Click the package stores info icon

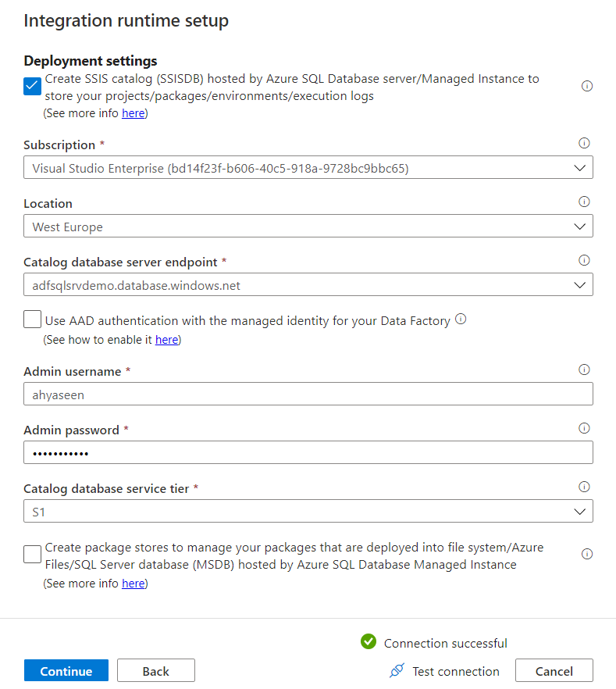587,554
